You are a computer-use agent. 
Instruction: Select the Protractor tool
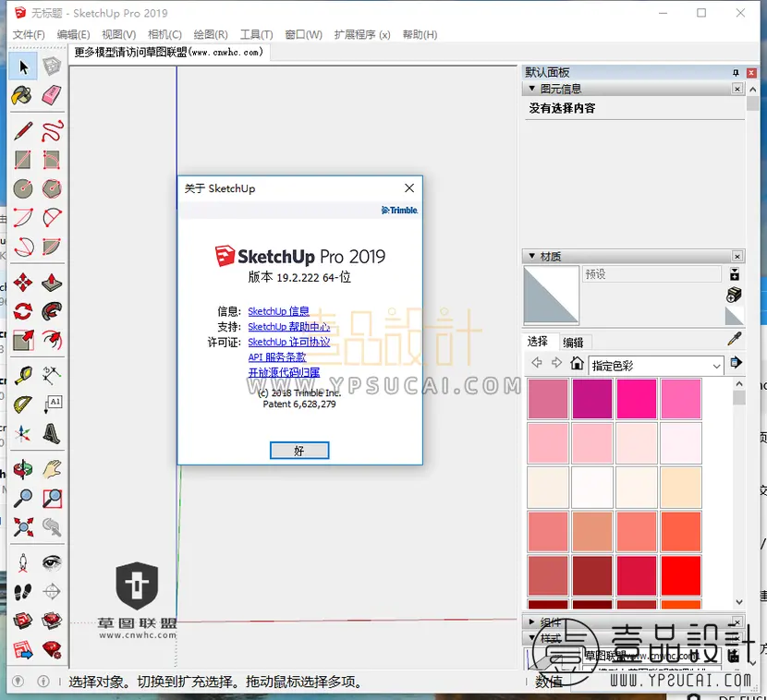[23, 404]
